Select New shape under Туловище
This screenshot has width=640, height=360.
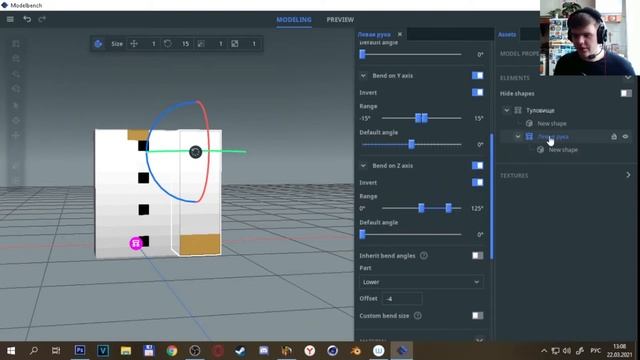[552, 123]
